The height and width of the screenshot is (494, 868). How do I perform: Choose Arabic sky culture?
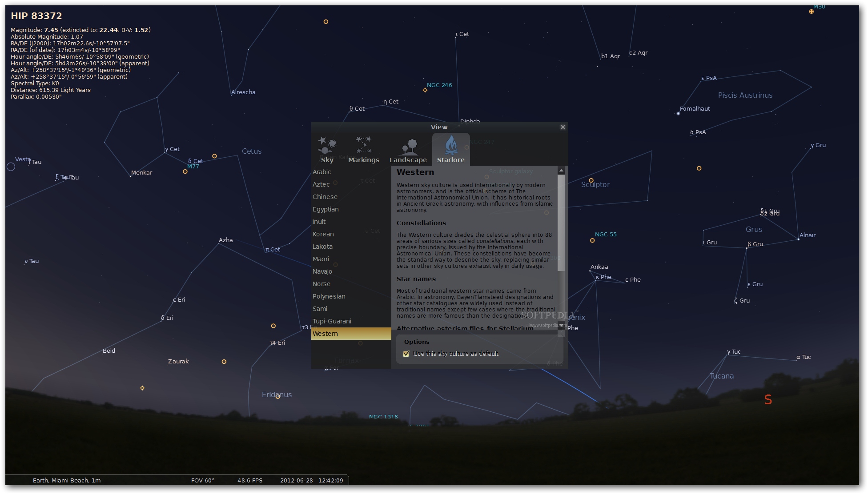[x=351, y=172]
